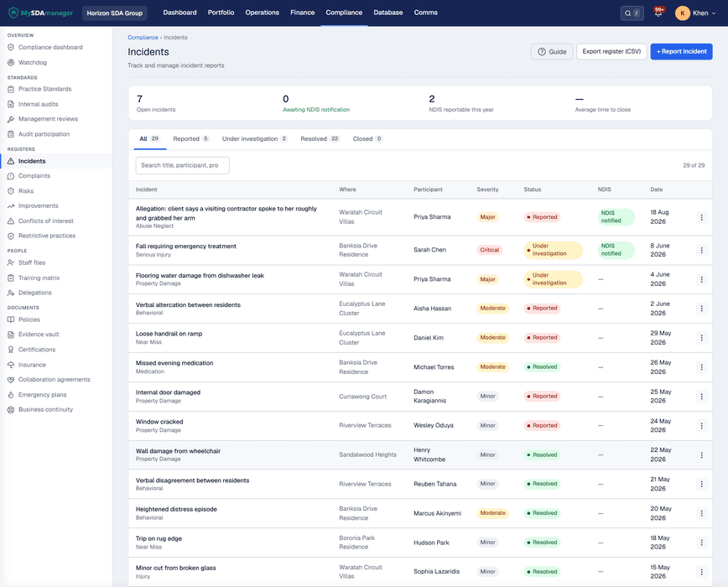
Task: Click the Complaints sidebar icon
Action: tap(11, 176)
